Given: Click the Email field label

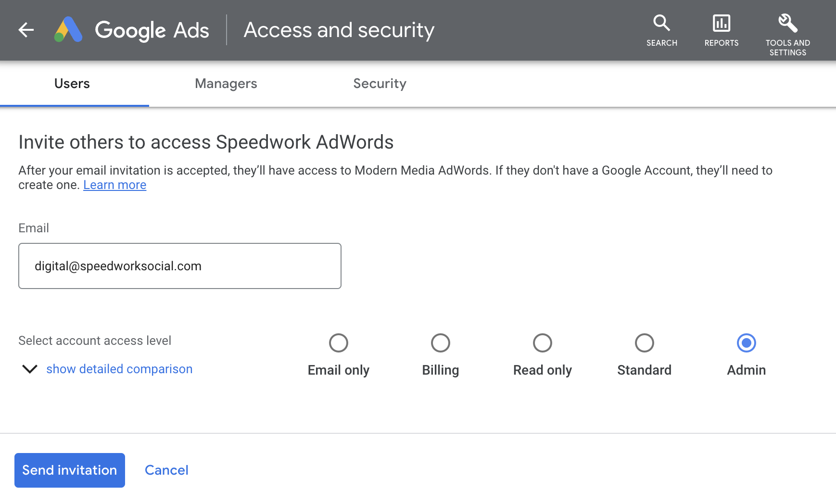Looking at the screenshot, I should tap(34, 228).
